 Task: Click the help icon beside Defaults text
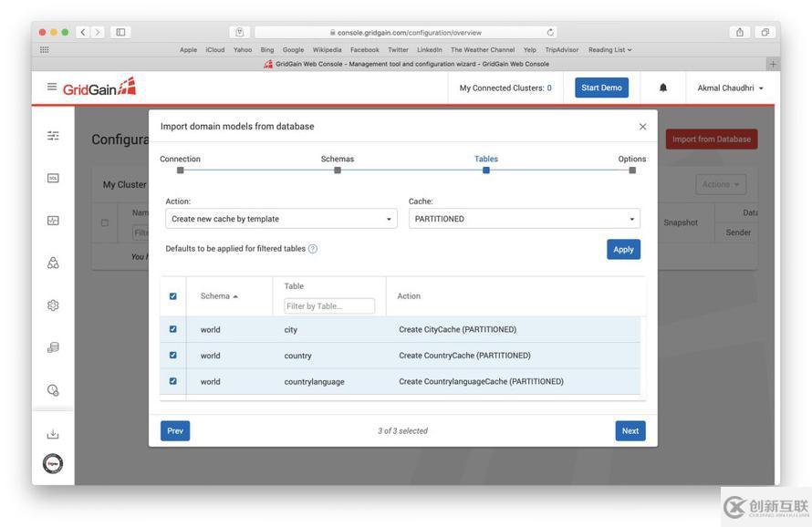[313, 249]
